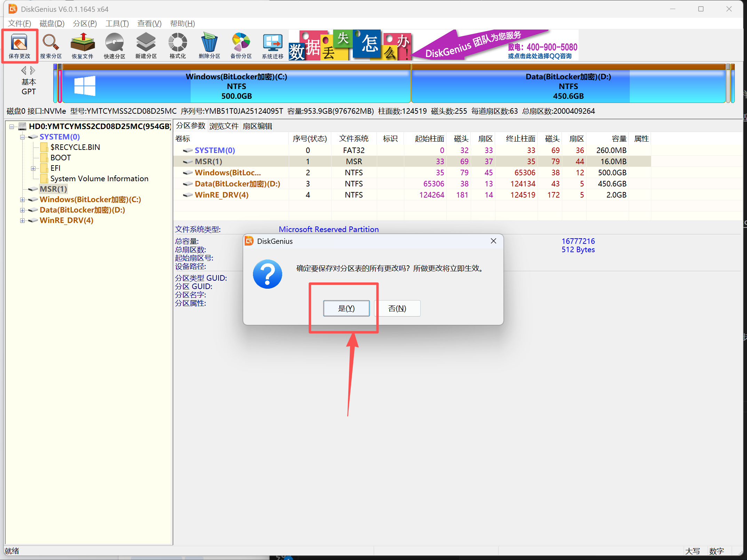This screenshot has height=560, width=747.
Task: Click the next disk arrow above 基本 GPT
Action: tap(33, 71)
